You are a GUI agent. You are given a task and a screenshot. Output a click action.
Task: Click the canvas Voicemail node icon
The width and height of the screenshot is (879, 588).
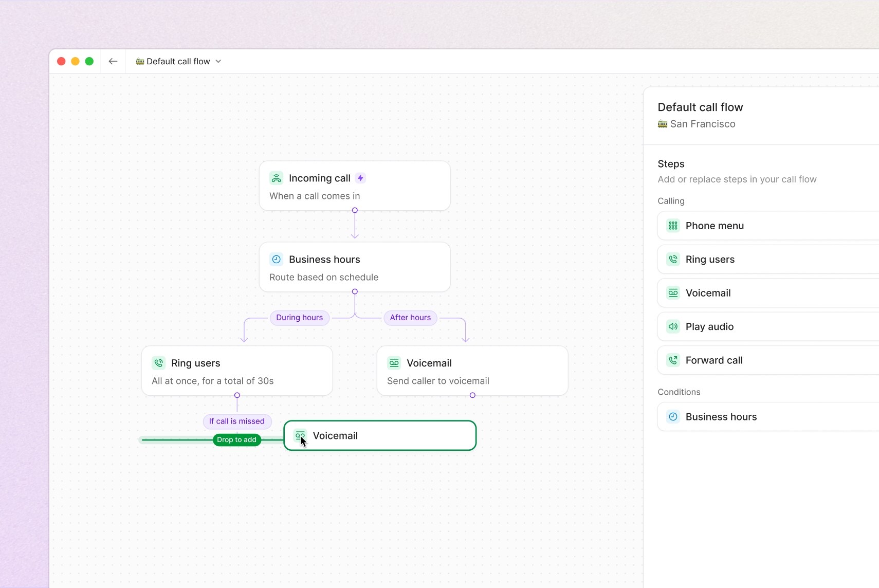(394, 363)
